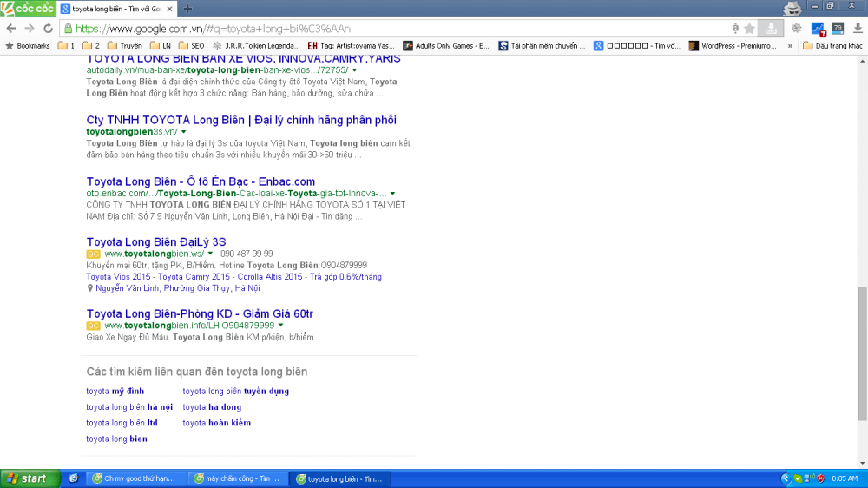Viewport: 868px width, 488px height.
Task: Open Nguyễn Văn Linh, Phường Gia Thụy address link
Action: (178, 288)
